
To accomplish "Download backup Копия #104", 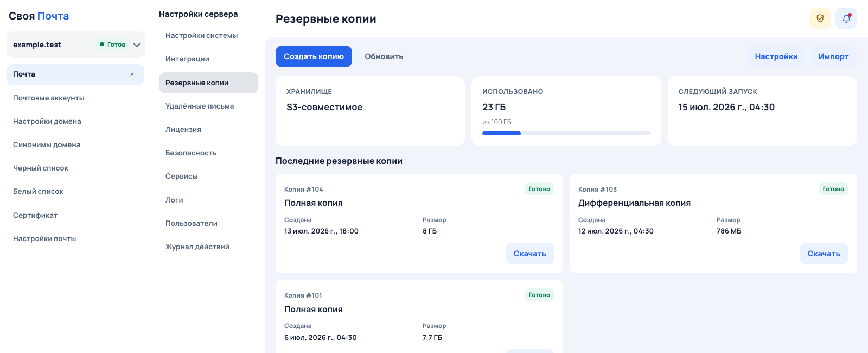I will click(530, 254).
